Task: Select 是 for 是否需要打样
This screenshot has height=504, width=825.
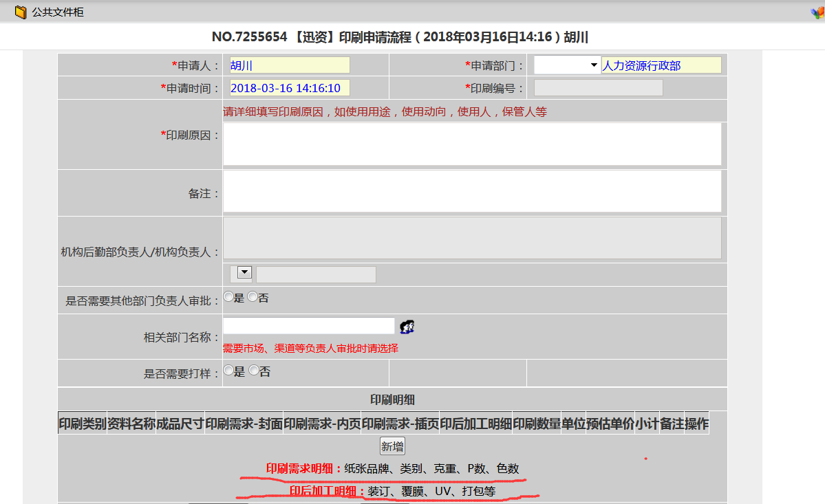Action: 228,371
